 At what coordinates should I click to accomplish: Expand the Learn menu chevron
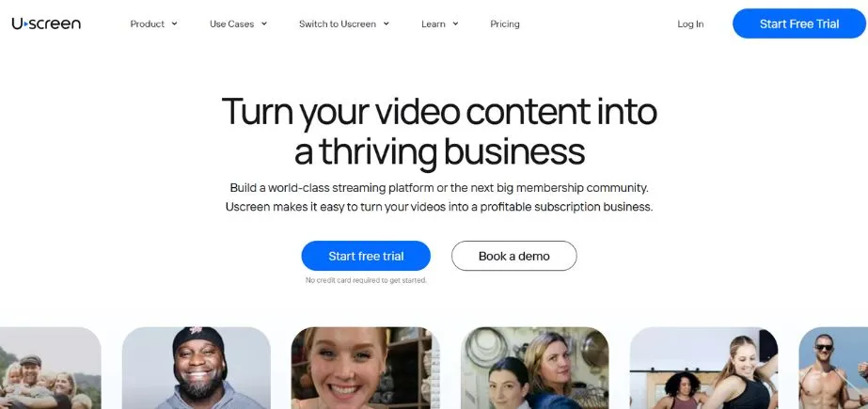pos(455,24)
